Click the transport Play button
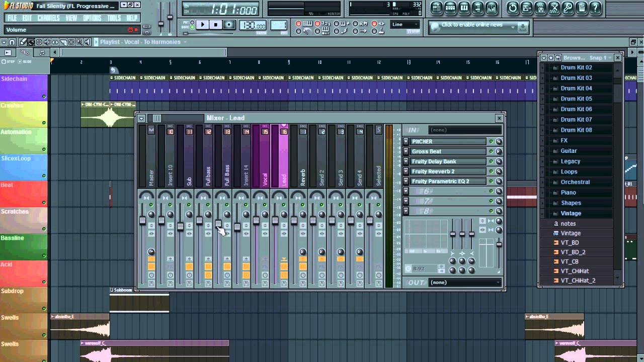Image resolution: width=644 pixels, height=362 pixels. [202, 25]
